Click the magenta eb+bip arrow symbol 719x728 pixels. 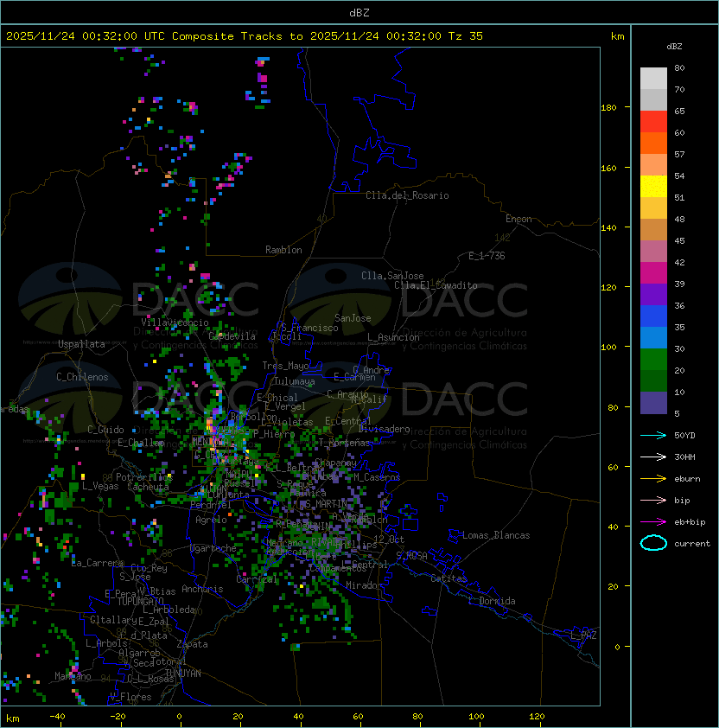[x=653, y=522]
